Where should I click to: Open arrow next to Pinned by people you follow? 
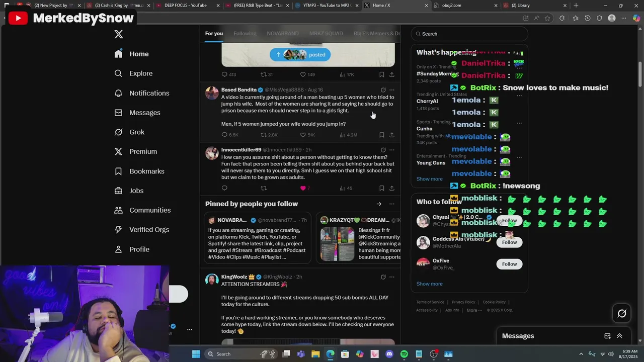379,204
